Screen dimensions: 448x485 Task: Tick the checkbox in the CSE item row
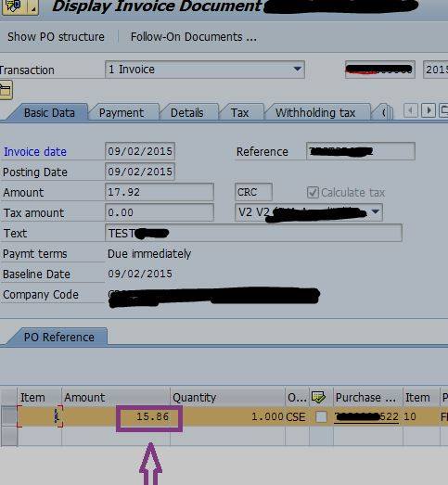[x=321, y=417]
